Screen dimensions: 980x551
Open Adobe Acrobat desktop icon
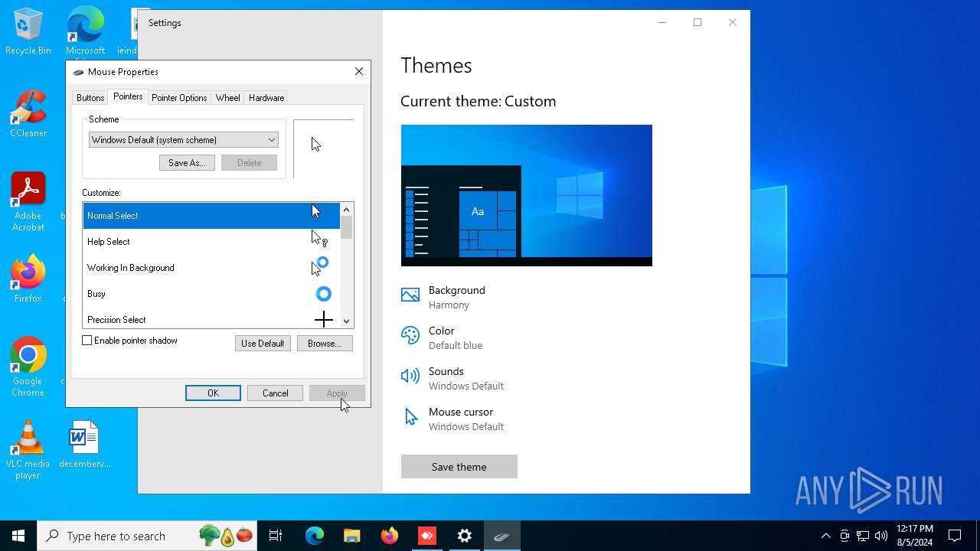pyautogui.click(x=28, y=201)
